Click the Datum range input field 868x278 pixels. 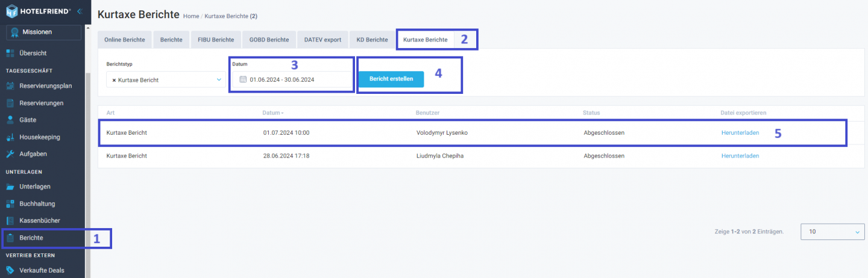point(292,79)
